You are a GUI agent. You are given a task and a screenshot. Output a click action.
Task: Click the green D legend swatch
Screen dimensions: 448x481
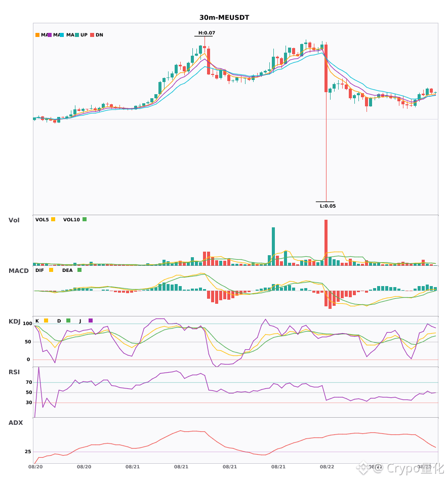(x=68, y=320)
